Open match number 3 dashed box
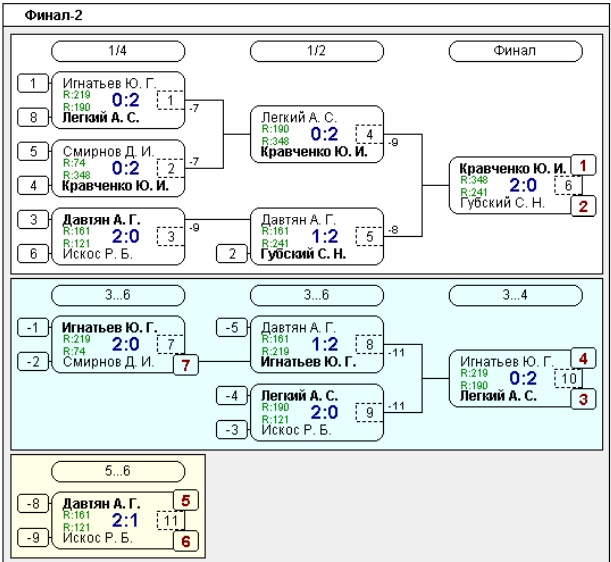This screenshot has height=562, width=611. point(170,237)
